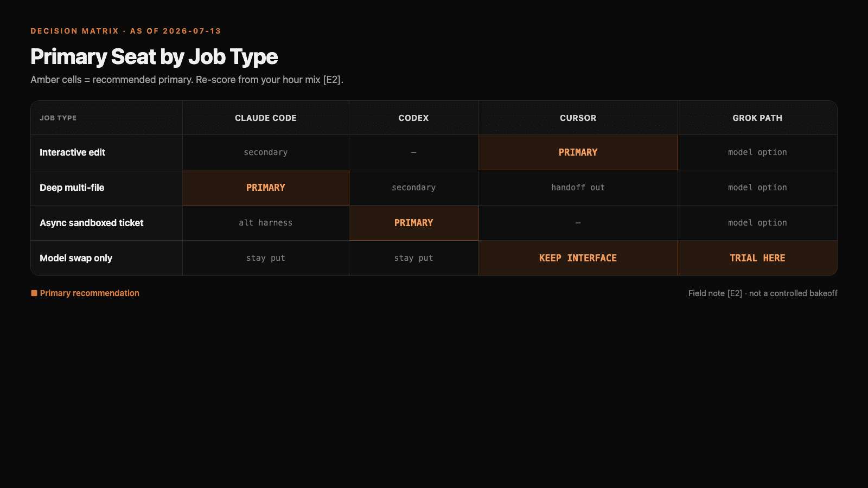Click the PRIMARY cell in Deep multi-file row
868x488 pixels.
tap(266, 188)
